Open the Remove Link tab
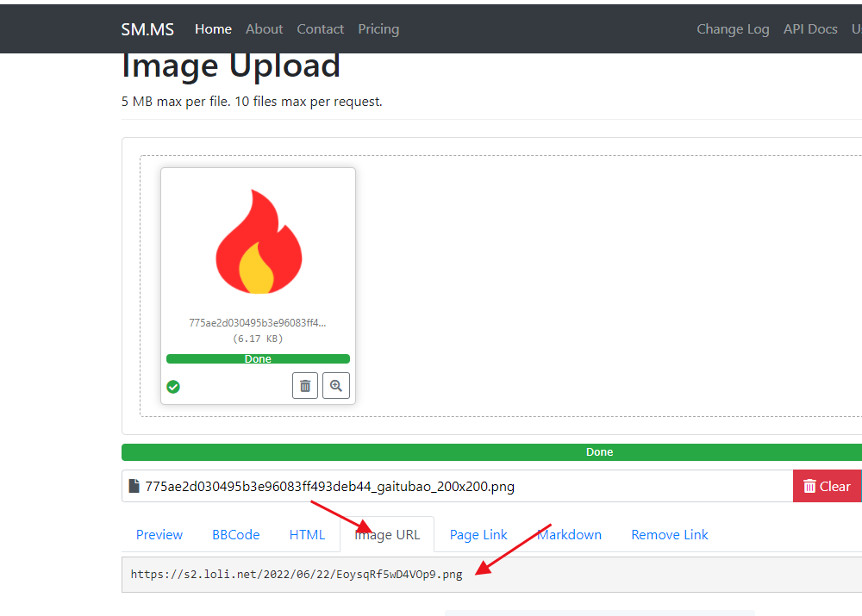862x616 pixels. (670, 535)
